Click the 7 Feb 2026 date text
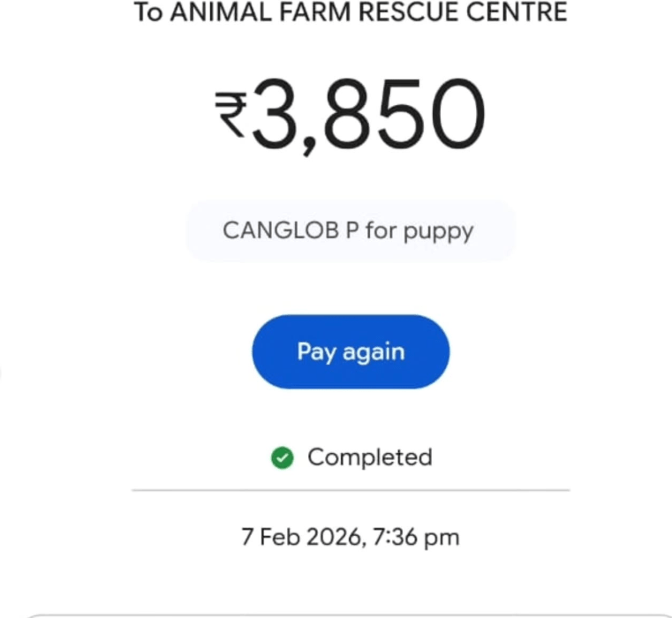 (302, 537)
